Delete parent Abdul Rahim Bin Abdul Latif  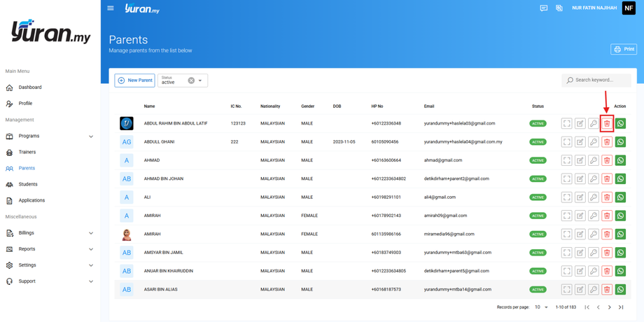pyautogui.click(x=607, y=124)
